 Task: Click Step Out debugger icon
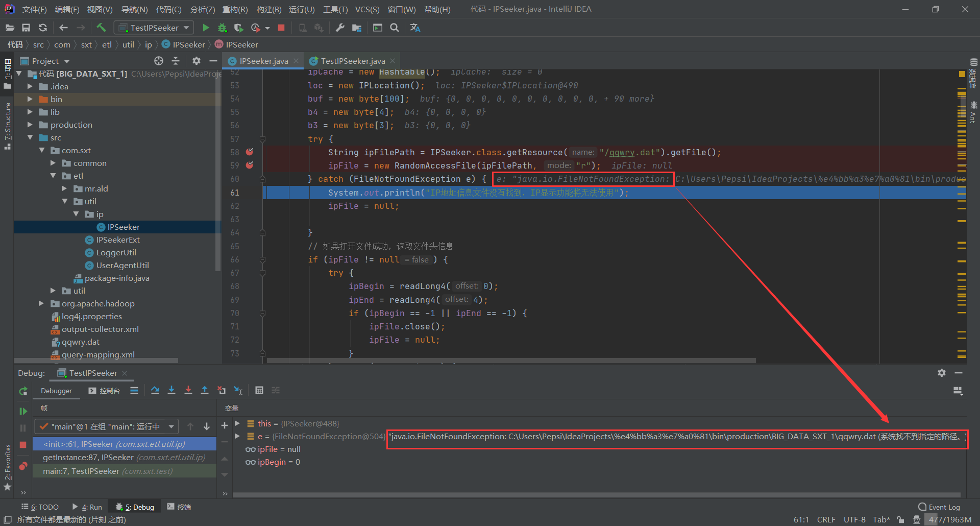click(205, 390)
